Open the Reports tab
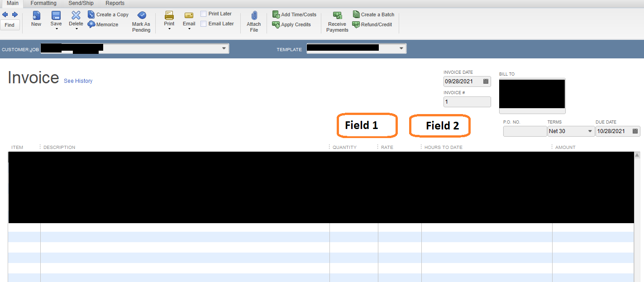644x282 pixels. (114, 3)
